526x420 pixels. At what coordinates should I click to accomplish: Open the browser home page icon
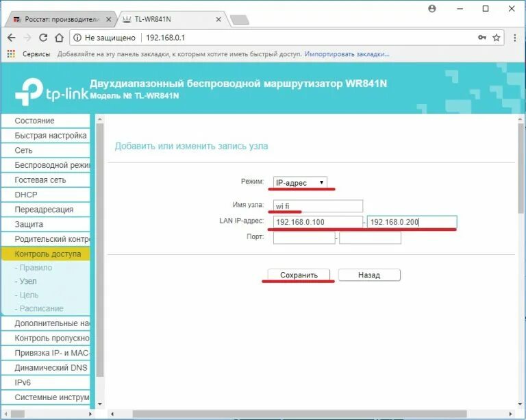click(59, 38)
